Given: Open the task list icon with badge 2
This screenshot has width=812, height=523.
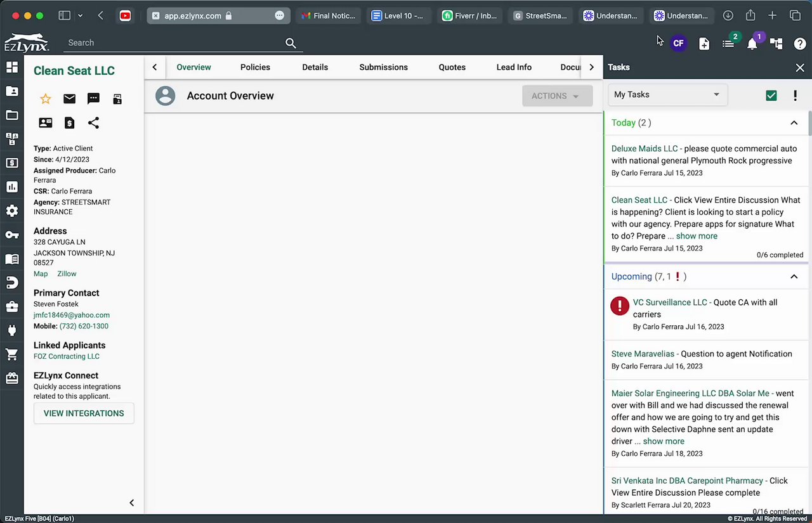Looking at the screenshot, I should click(728, 43).
